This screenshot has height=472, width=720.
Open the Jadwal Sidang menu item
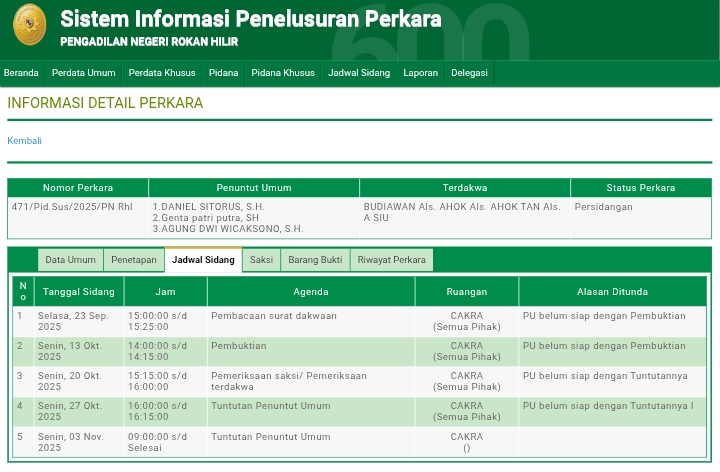[359, 73]
